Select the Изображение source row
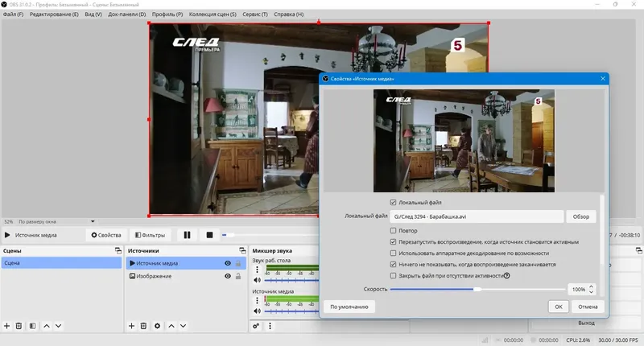Screen dimensions: 644x346 (186, 276)
